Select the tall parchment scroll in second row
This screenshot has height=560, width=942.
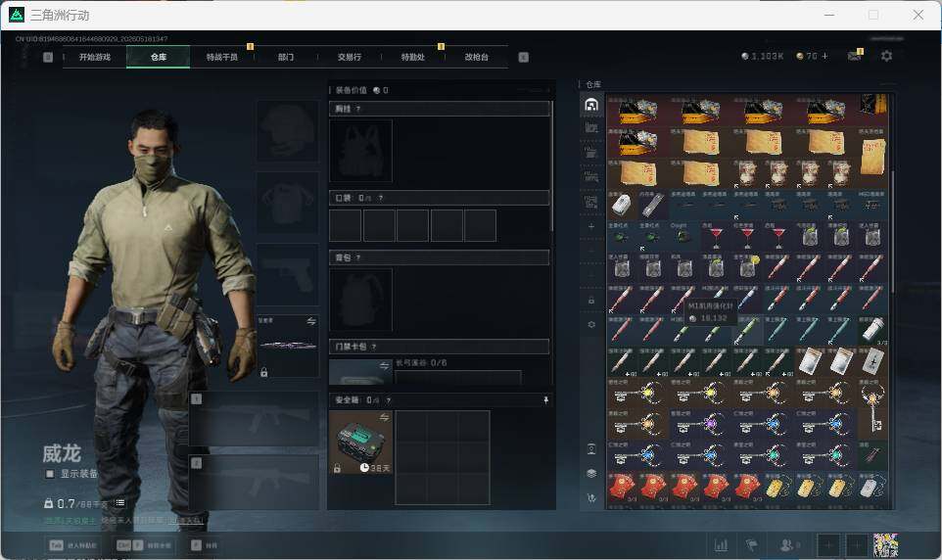pyautogui.click(x=872, y=157)
